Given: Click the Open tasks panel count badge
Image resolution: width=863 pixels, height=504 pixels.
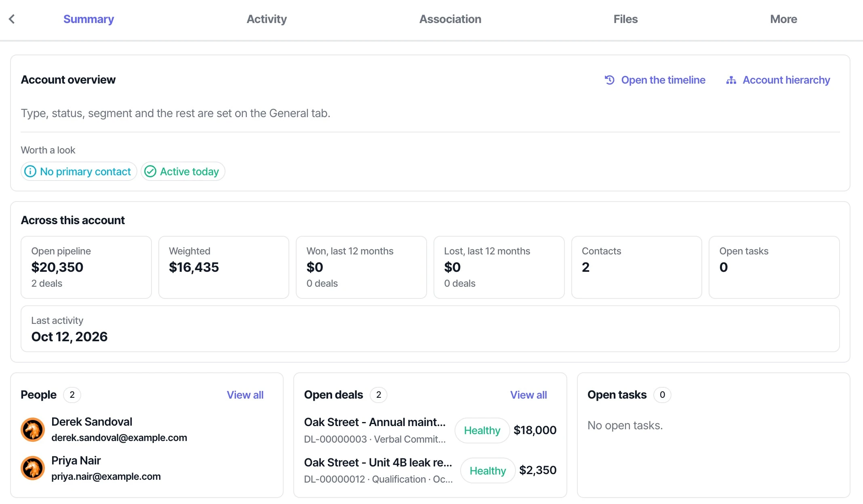Looking at the screenshot, I should tap(662, 395).
